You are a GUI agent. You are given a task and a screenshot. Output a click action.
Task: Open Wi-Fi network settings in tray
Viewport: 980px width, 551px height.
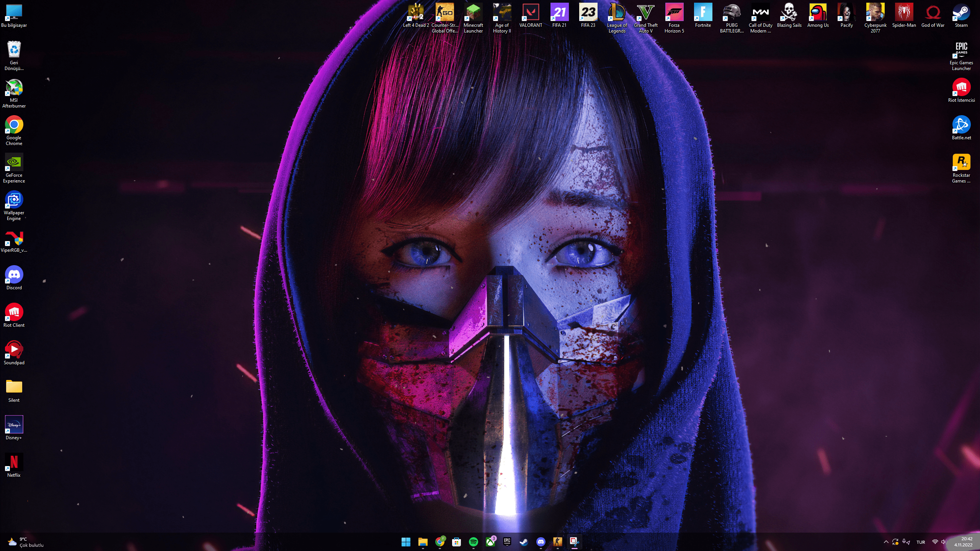(935, 542)
